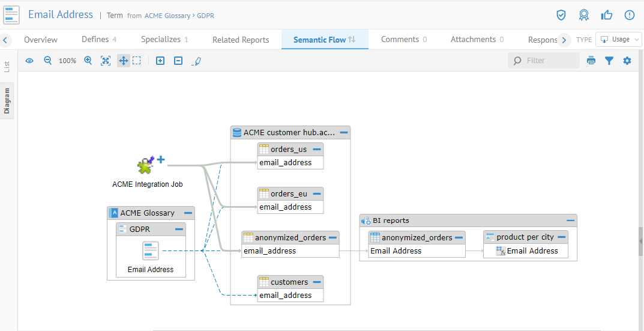Open the funnel filter icon
The image size is (644, 331).
coord(609,61)
